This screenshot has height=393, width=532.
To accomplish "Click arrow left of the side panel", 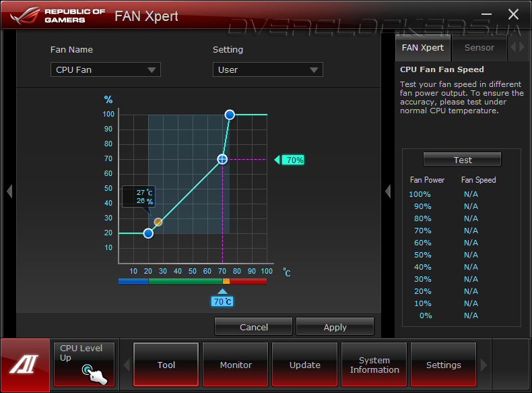I will pyautogui.click(x=388, y=191).
